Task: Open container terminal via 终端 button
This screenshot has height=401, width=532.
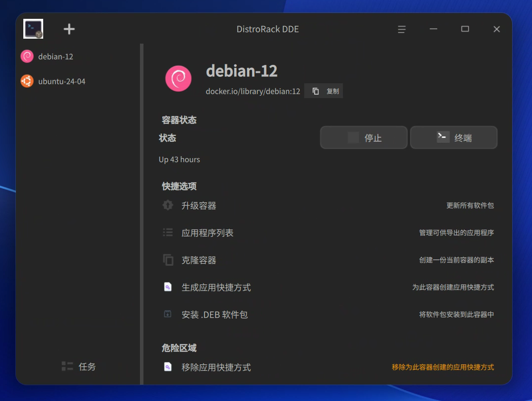Action: coord(454,138)
